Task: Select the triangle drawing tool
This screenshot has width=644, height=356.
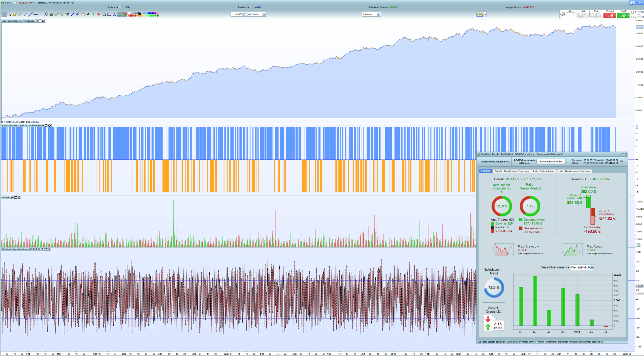Action: click(114, 14)
